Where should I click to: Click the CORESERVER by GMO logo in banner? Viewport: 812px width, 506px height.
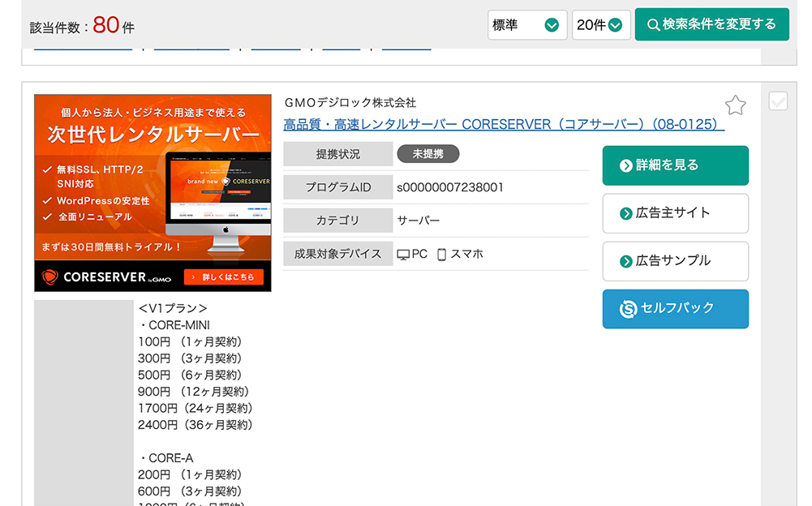[x=106, y=277]
